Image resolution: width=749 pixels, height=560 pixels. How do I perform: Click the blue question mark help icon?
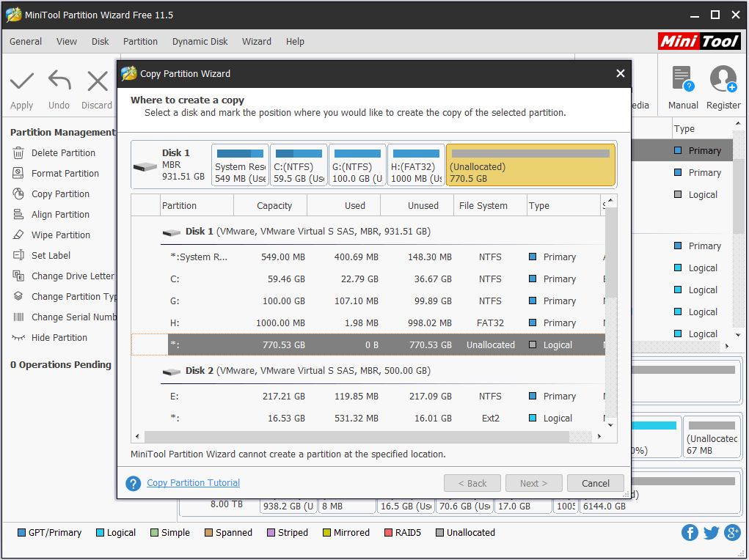coord(134,483)
